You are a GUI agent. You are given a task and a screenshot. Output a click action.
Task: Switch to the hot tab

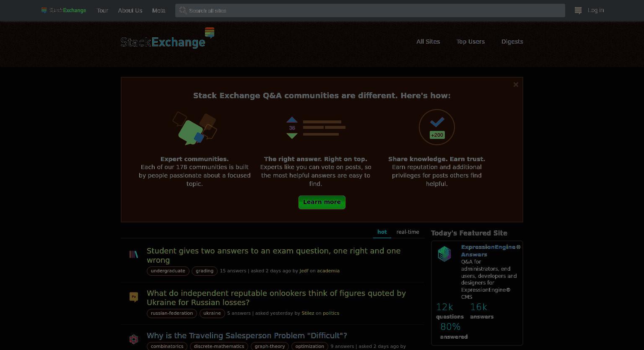(x=382, y=232)
